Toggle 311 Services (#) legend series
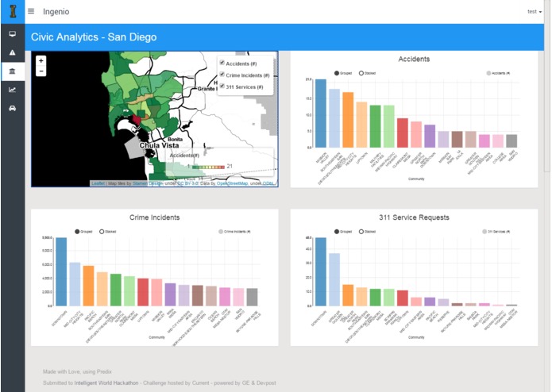The height and width of the screenshot is (392, 552). coord(496,232)
